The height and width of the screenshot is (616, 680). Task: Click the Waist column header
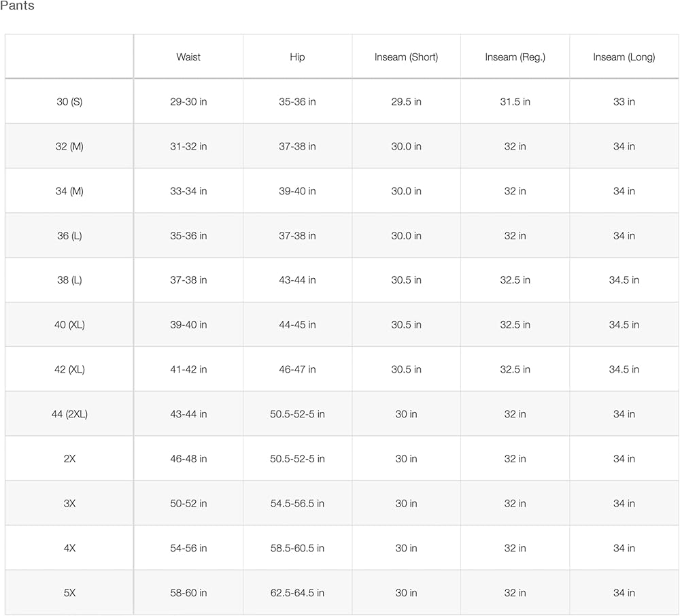pos(188,57)
